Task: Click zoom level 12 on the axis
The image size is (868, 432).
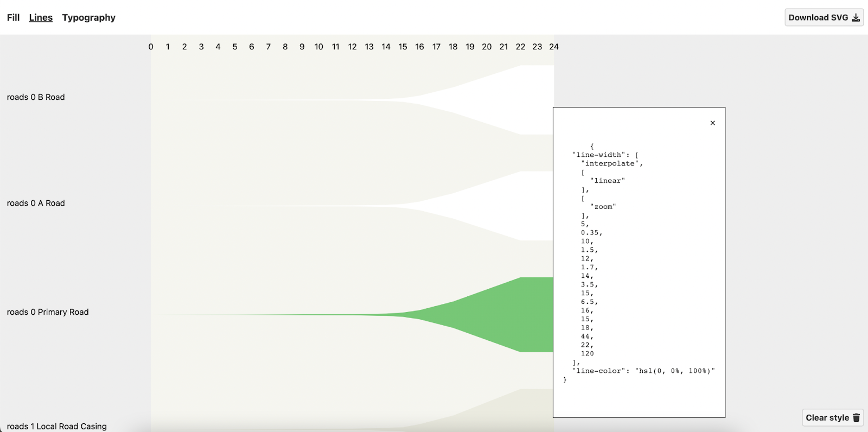Action: 353,47
